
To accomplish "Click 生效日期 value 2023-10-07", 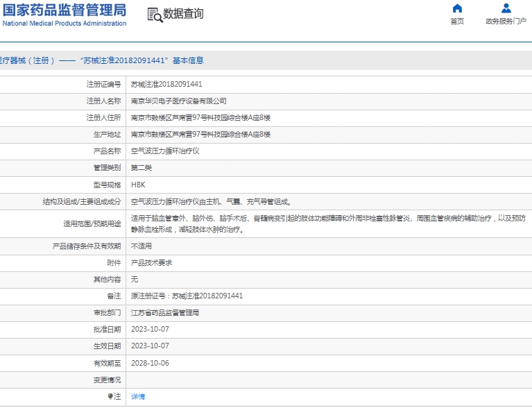I will tap(150, 346).
